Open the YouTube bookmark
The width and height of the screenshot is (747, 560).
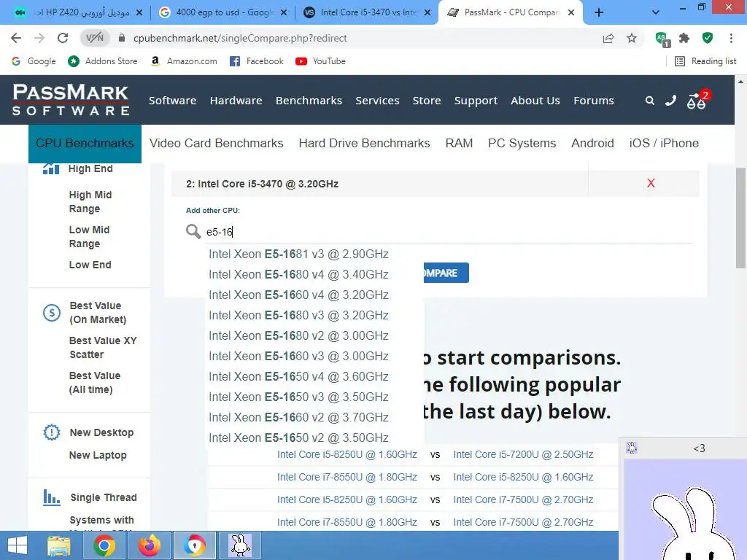pyautogui.click(x=320, y=61)
